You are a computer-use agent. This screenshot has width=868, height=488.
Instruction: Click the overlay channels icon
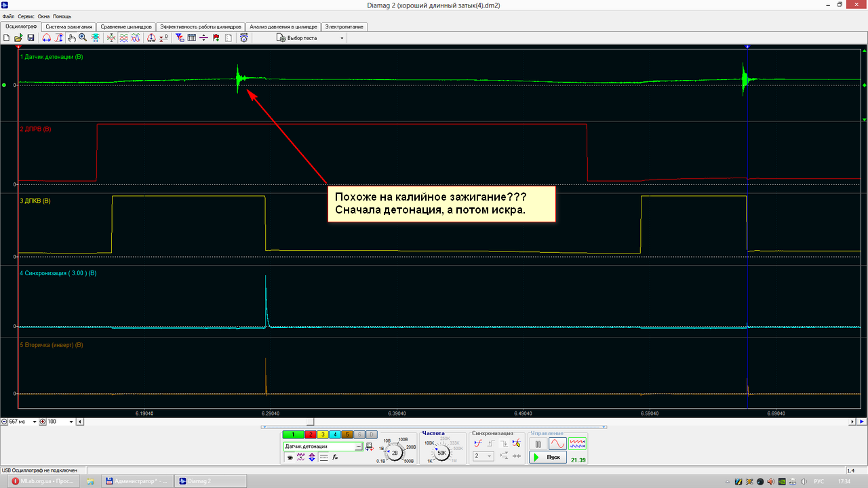pyautogui.click(x=111, y=38)
